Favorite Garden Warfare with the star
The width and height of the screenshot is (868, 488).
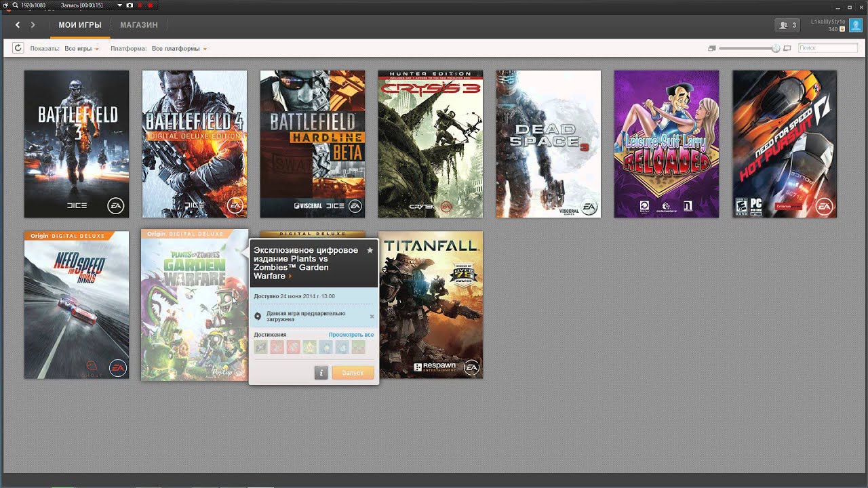(x=370, y=250)
